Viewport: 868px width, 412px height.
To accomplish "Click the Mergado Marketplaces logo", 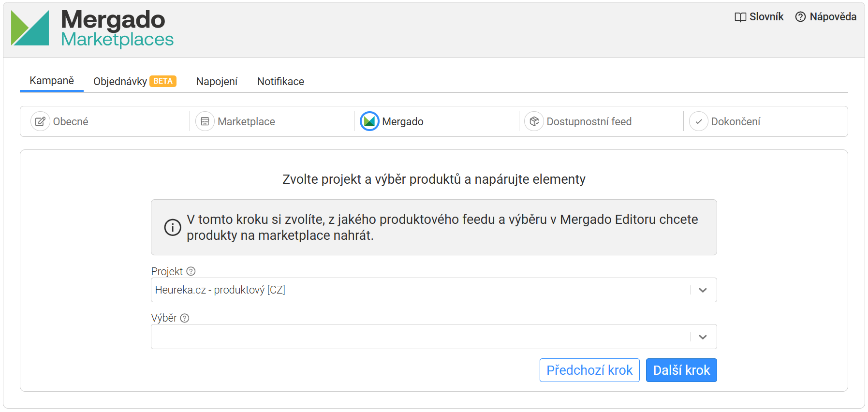I will tap(92, 29).
